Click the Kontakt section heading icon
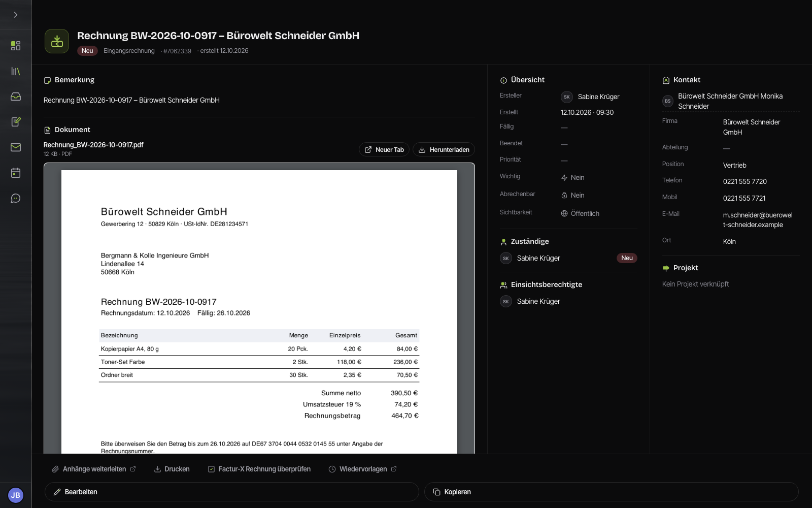This screenshot has height=508, width=812. [666, 80]
